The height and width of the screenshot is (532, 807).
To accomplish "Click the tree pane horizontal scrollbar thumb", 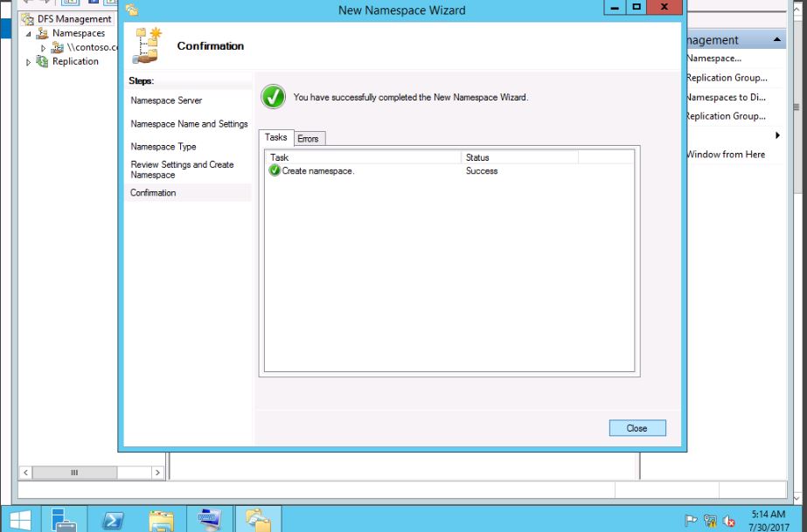I will tap(74, 473).
